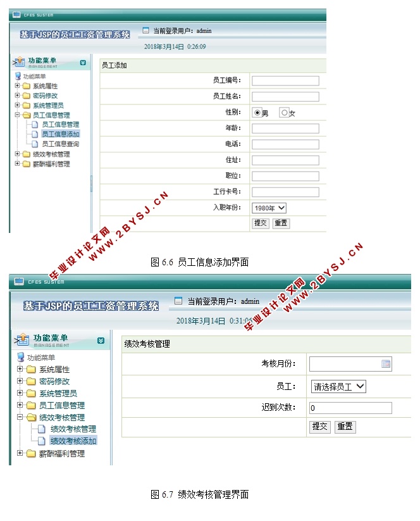
Task: Click page icon of 绩效考核添加
Action: (42, 441)
